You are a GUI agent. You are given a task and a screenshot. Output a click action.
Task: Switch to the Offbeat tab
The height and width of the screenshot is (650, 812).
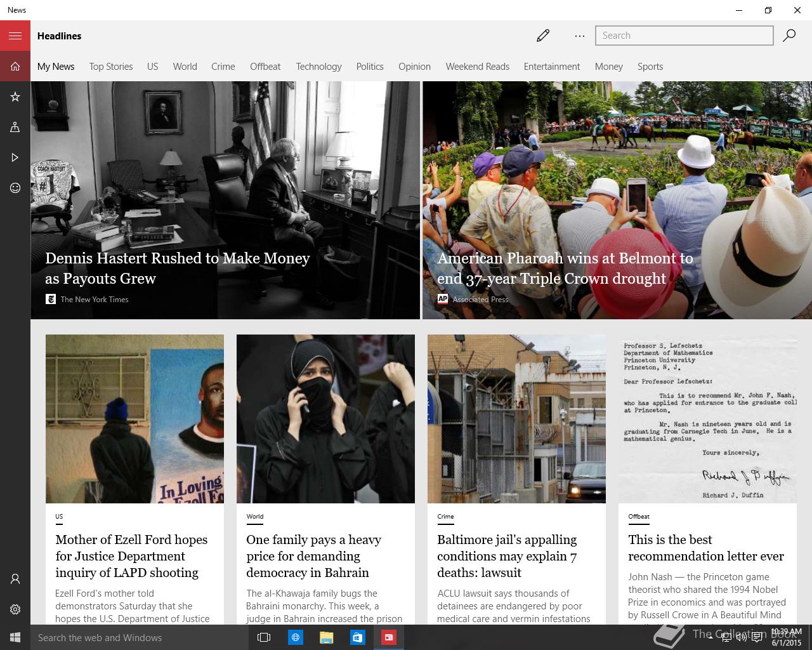[265, 66]
